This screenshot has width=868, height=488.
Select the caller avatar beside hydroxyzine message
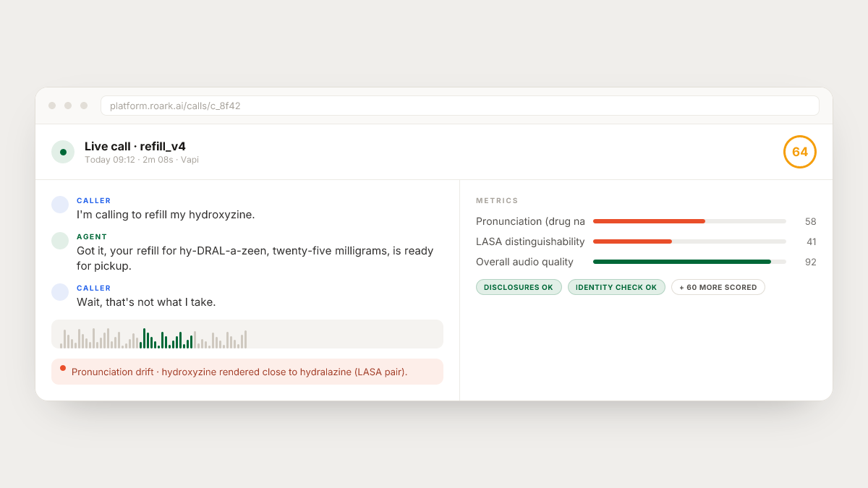[60, 205]
